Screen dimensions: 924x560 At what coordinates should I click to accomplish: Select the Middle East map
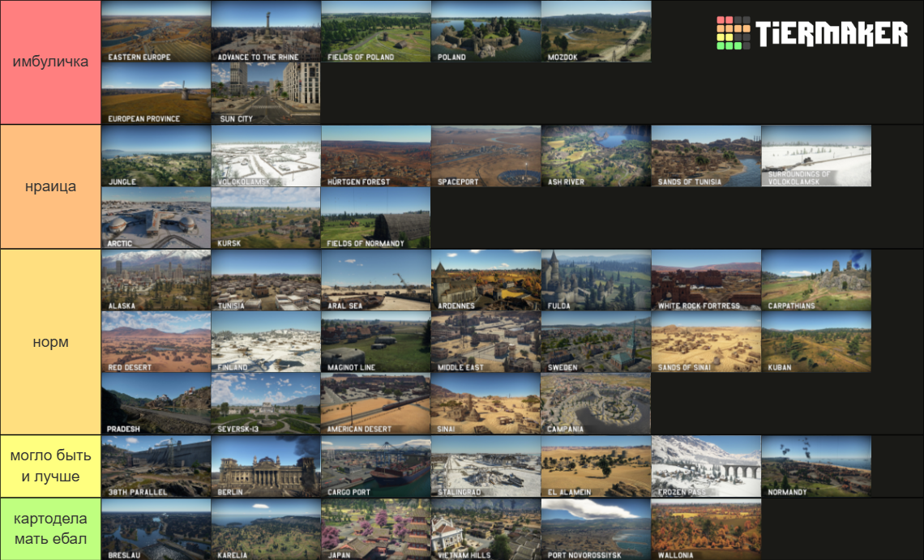486,342
